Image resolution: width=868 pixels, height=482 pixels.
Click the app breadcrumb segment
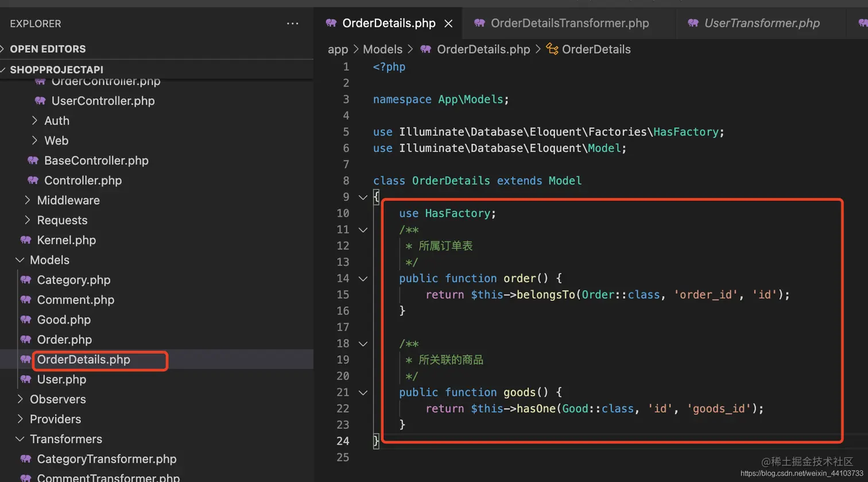click(x=338, y=49)
